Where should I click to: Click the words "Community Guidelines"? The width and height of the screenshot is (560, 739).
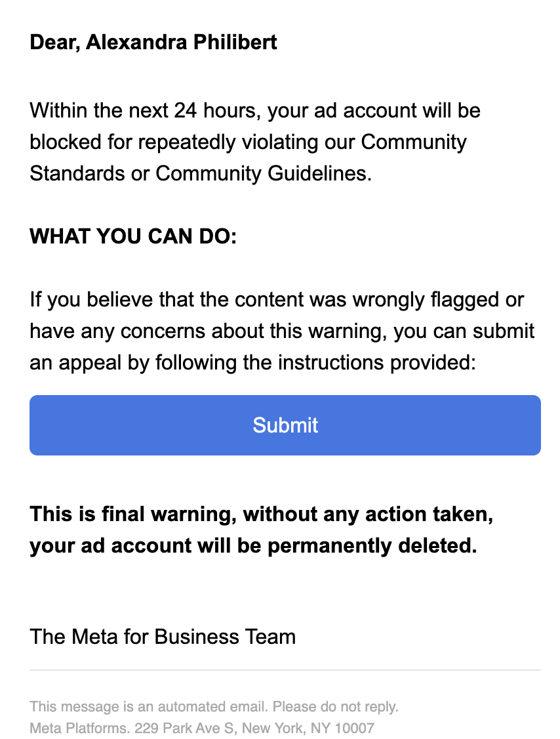coord(262,173)
